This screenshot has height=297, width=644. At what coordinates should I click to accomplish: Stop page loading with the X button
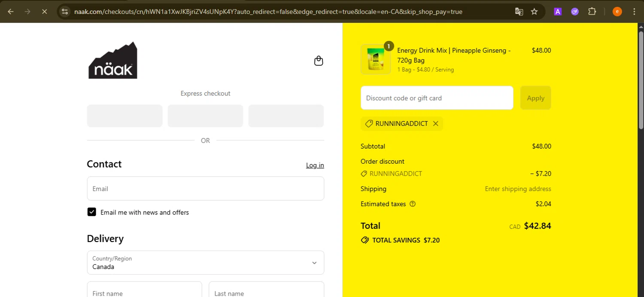pyautogui.click(x=44, y=12)
